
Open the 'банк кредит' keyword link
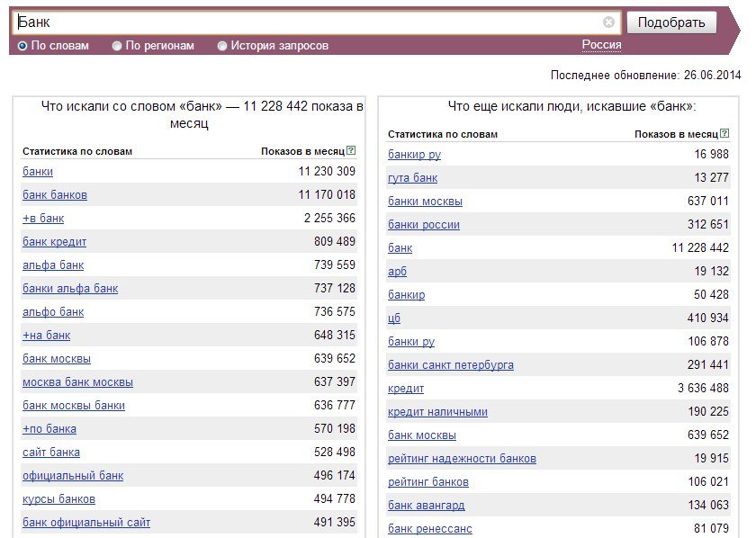click(55, 242)
